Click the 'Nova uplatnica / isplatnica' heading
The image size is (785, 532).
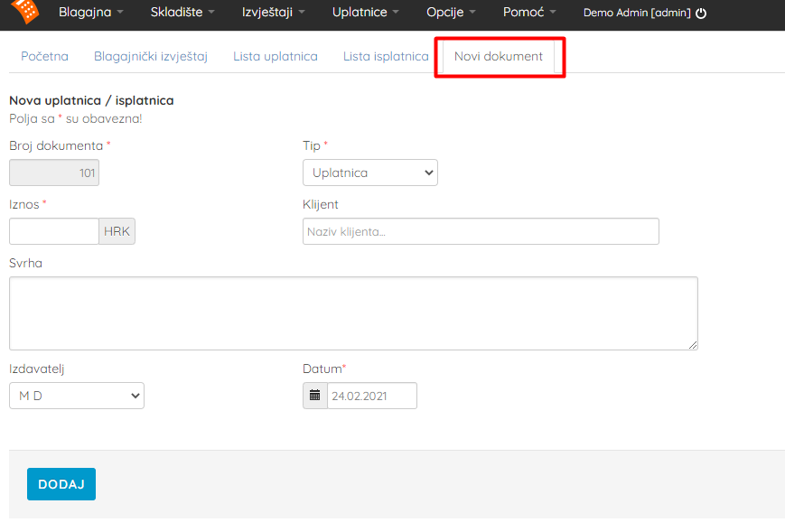point(91,100)
